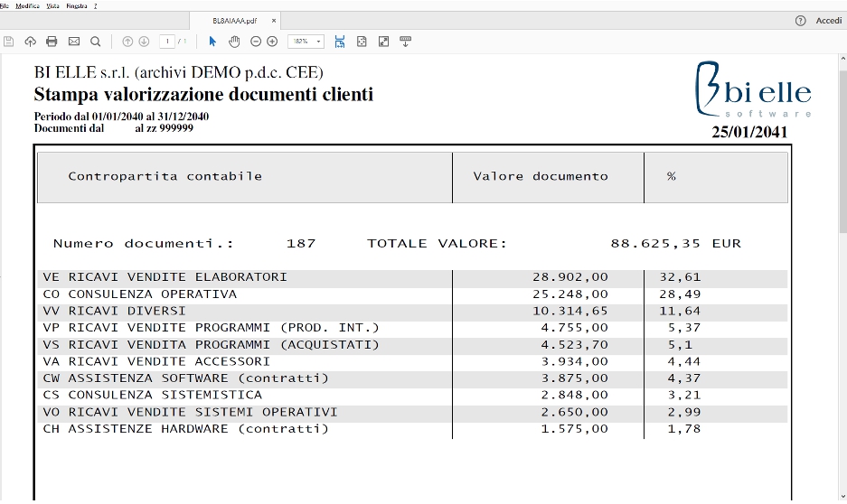Viewport: 847px width, 504px height.
Task: Open the Modifica menu
Action: [27, 6]
